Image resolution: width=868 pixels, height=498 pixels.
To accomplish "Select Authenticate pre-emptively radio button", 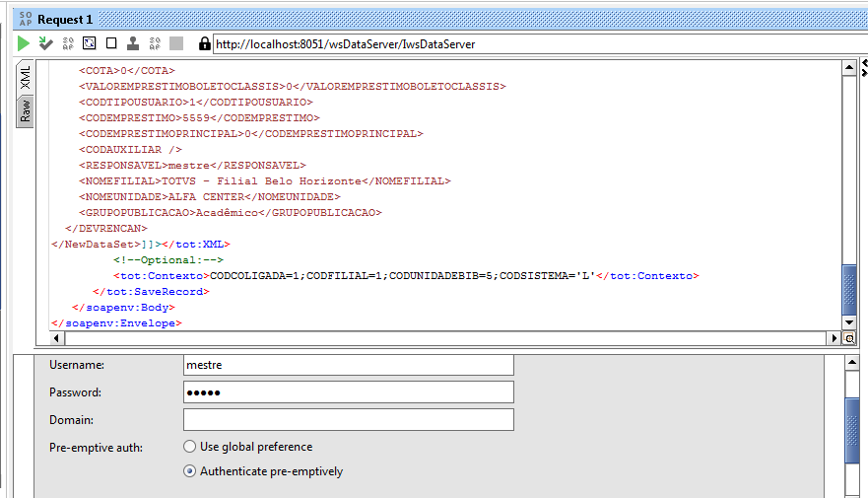I will pyautogui.click(x=189, y=471).
